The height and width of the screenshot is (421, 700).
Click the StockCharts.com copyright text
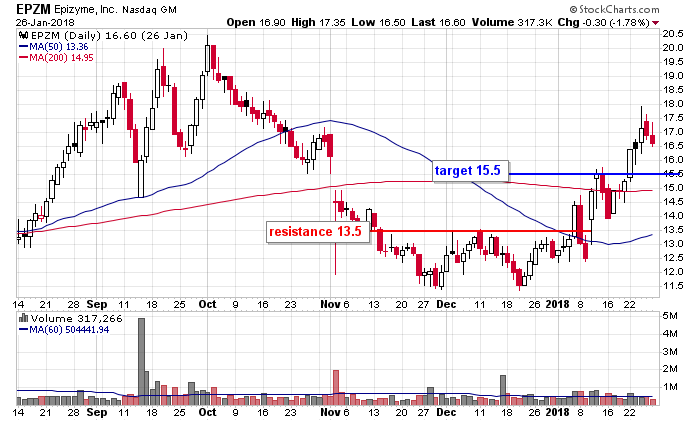coord(614,9)
